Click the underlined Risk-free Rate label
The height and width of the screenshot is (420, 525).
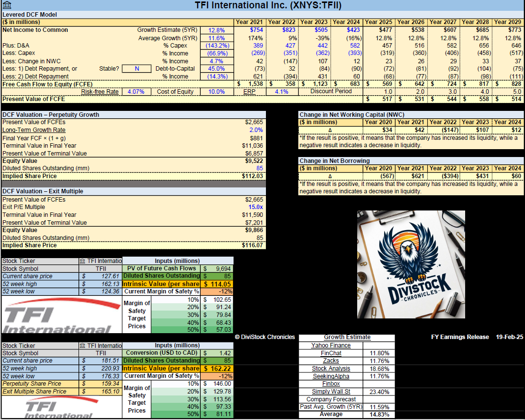100,92
